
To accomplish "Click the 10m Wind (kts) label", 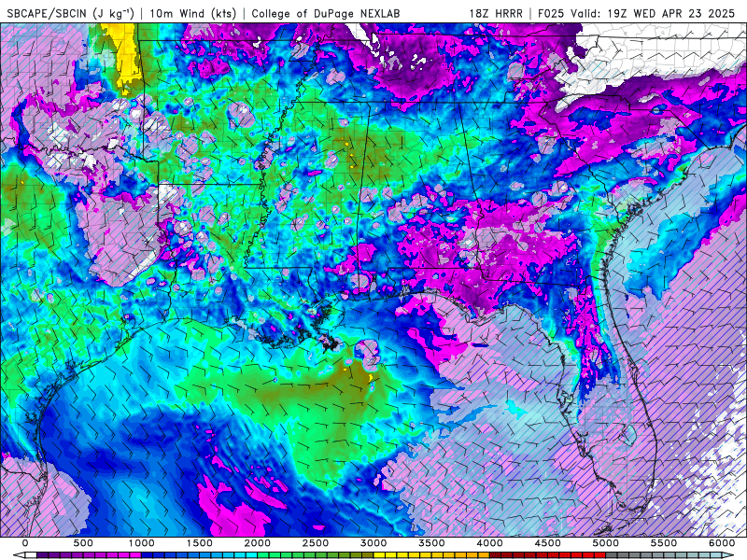I will 193,13.
